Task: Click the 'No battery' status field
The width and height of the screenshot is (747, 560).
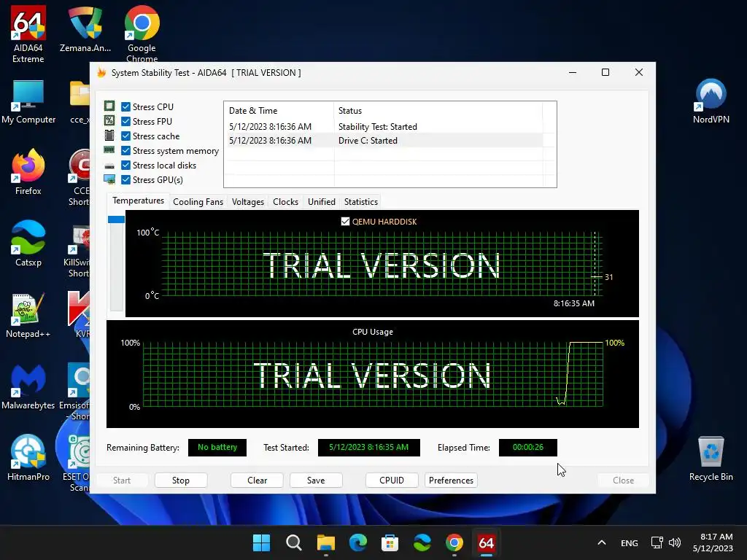Action: tap(217, 447)
